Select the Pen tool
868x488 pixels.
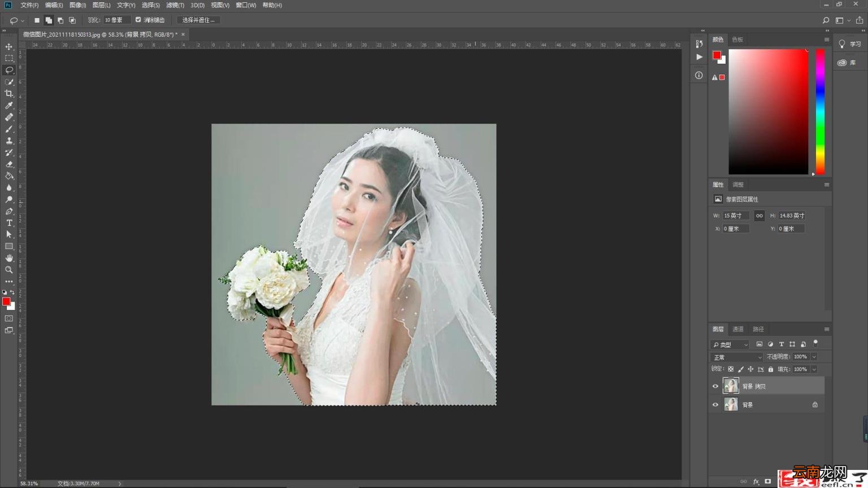coord(8,211)
